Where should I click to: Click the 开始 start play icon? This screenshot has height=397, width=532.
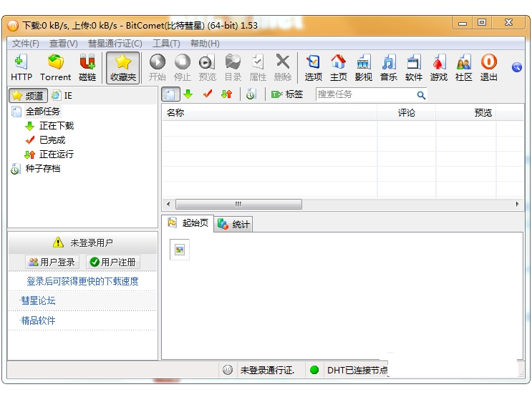pos(158,67)
